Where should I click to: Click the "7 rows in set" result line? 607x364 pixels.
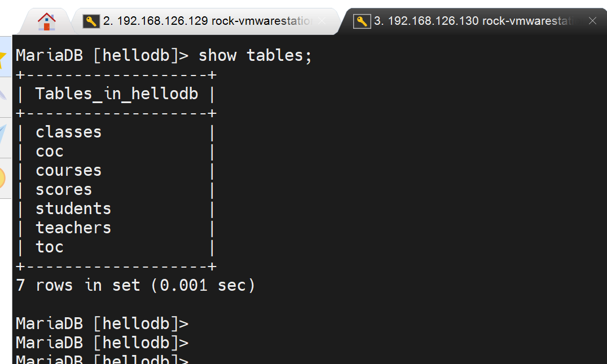135,285
